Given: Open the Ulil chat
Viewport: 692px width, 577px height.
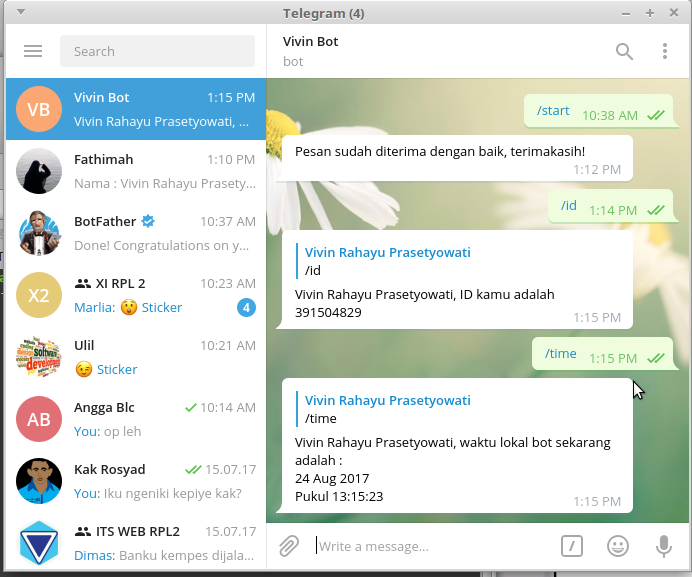Looking at the screenshot, I should (x=136, y=357).
